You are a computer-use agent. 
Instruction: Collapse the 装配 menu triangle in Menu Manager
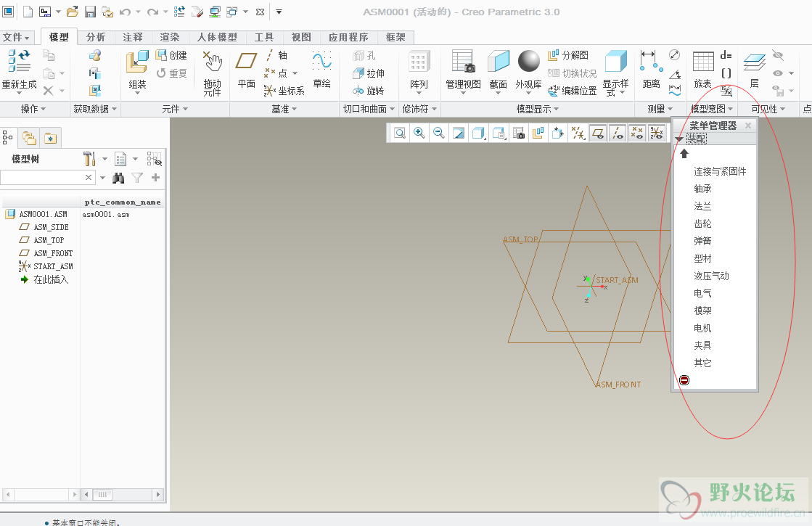click(679, 139)
